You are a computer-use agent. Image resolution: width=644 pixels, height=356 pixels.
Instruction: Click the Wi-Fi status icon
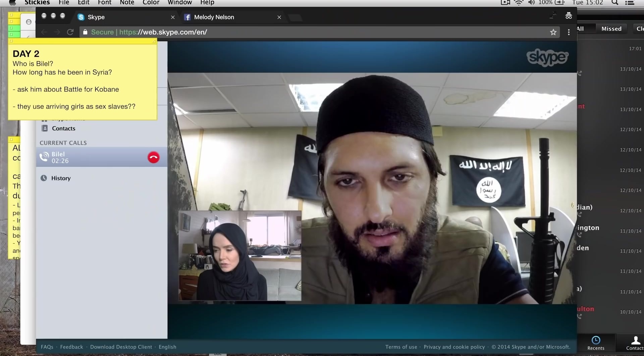tap(519, 3)
